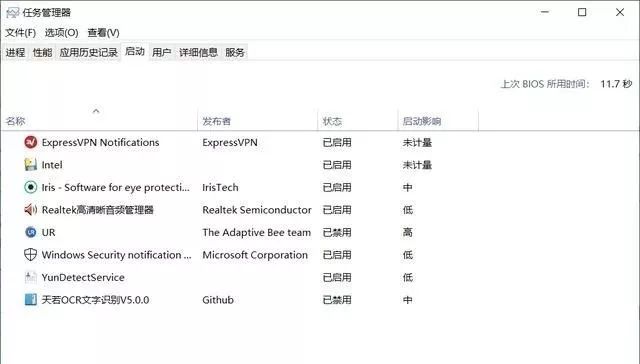Select the UR row name
Viewport: 640px width, 364px height.
click(48, 232)
